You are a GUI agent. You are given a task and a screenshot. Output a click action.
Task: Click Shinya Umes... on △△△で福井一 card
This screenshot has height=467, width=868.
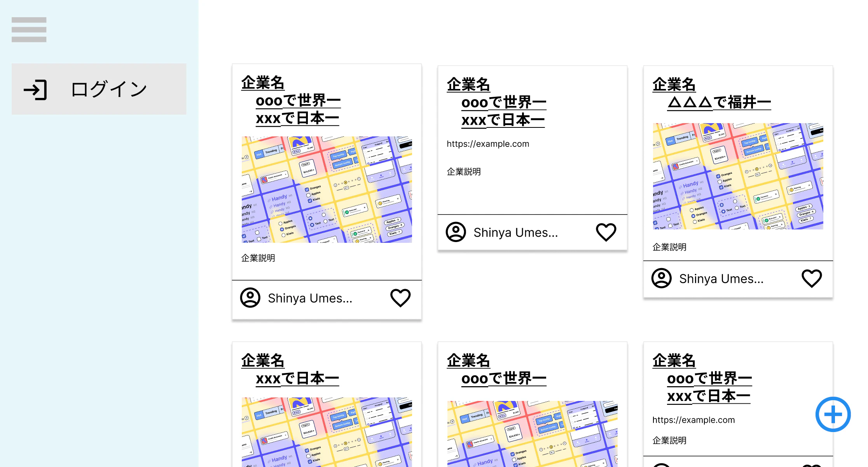point(721,279)
